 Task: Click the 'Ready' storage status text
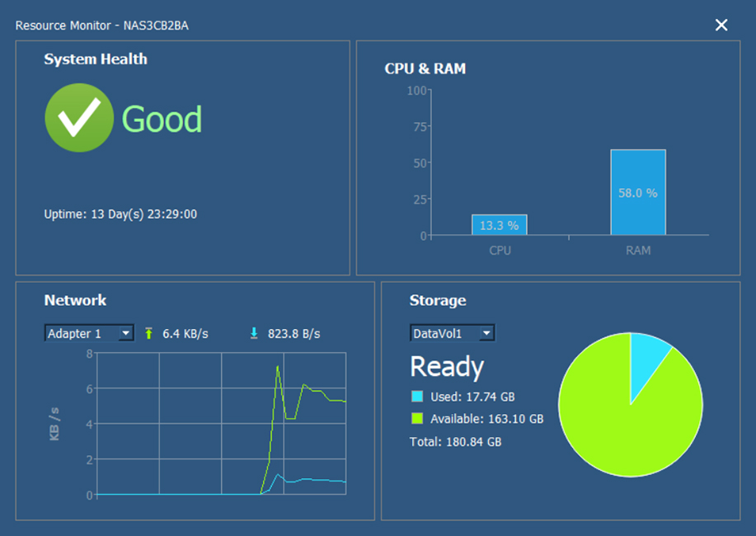coord(447,367)
